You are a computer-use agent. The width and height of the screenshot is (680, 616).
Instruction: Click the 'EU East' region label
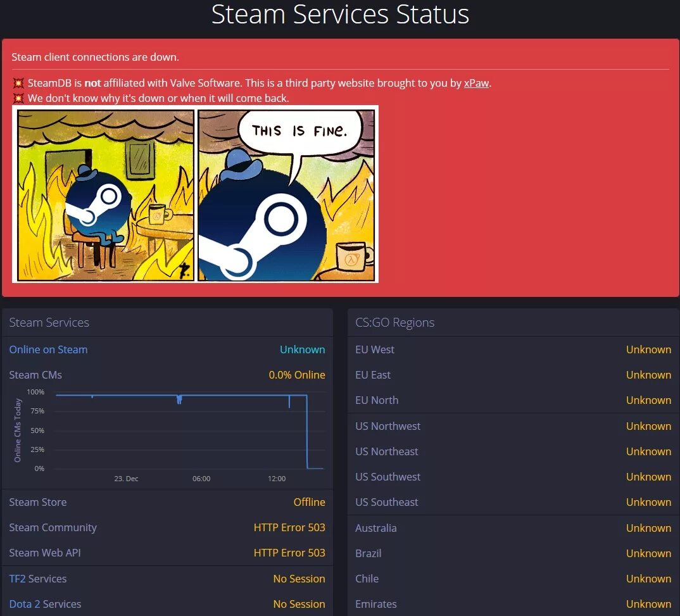tap(373, 375)
